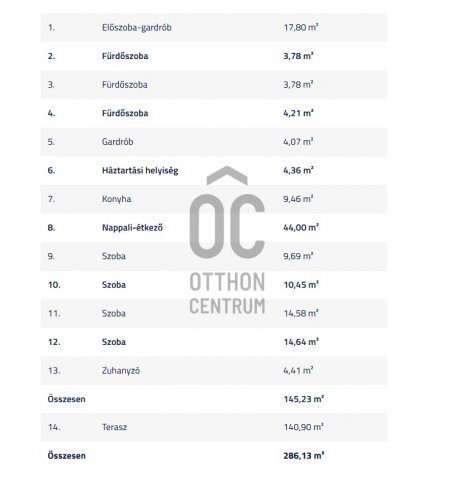
Task: Select the Gardrób row label
Action: click(118, 142)
